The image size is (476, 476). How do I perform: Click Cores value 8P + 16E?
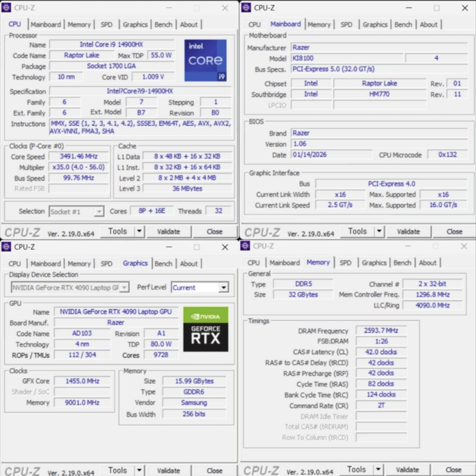click(x=152, y=211)
